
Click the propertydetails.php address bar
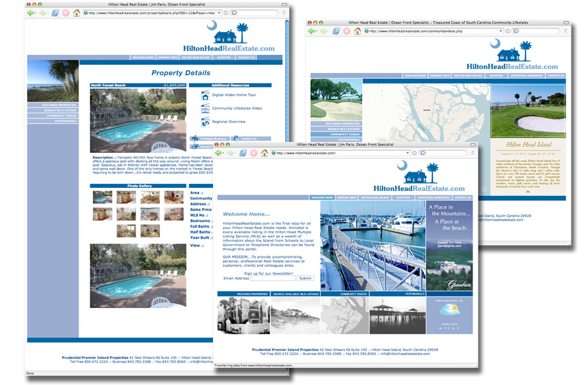coord(152,13)
